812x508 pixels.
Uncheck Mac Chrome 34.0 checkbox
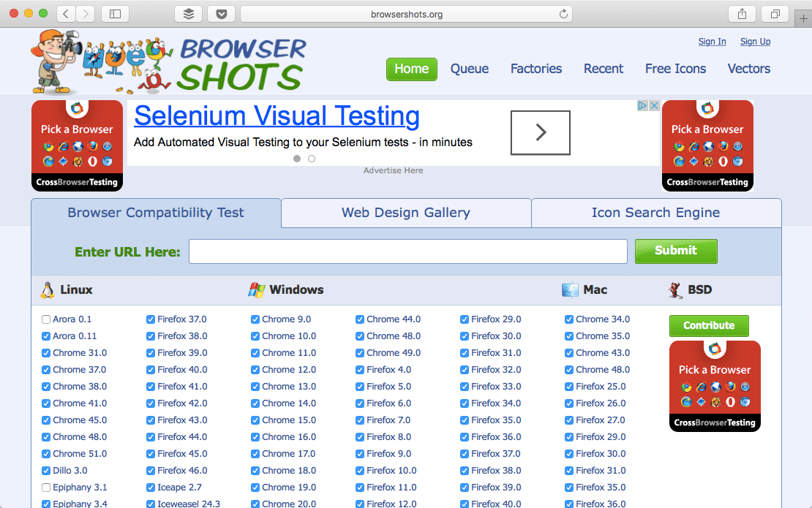[x=569, y=319]
